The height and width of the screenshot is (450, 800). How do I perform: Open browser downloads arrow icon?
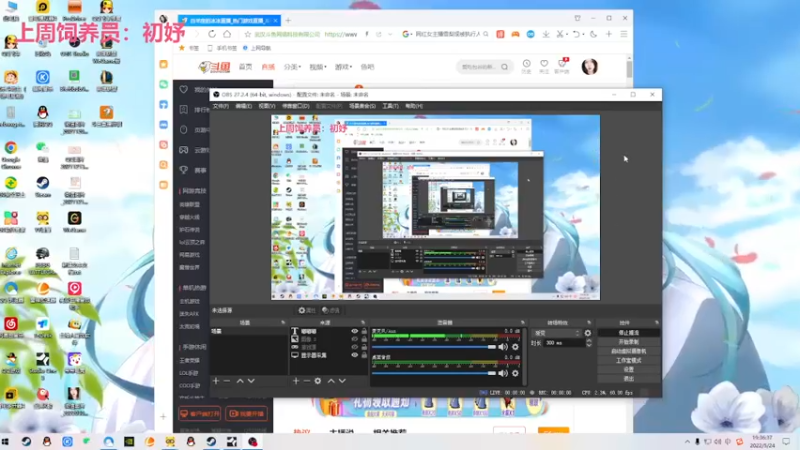pyautogui.click(x=546, y=34)
